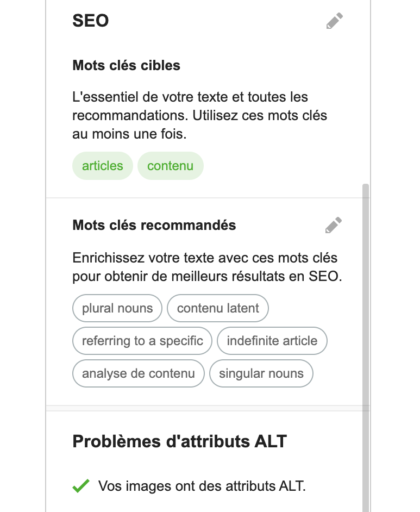Image resolution: width=420 pixels, height=512 pixels.
Task: Tap the 'singular nouns' keyword chip
Action: tap(261, 373)
